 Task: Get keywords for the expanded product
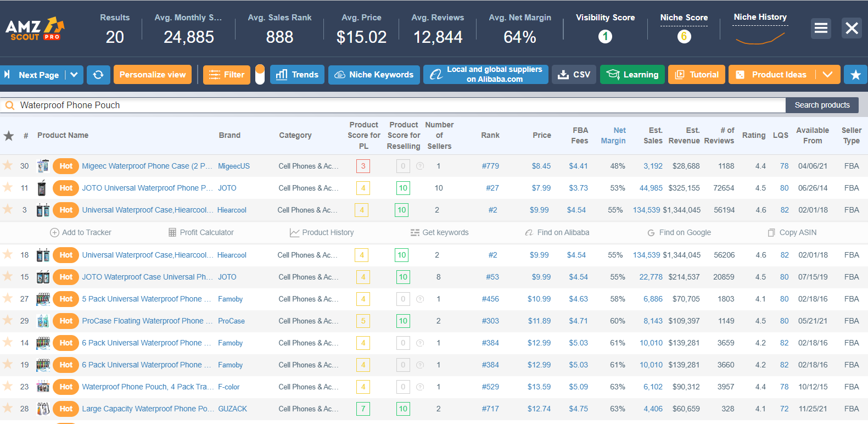(x=439, y=232)
